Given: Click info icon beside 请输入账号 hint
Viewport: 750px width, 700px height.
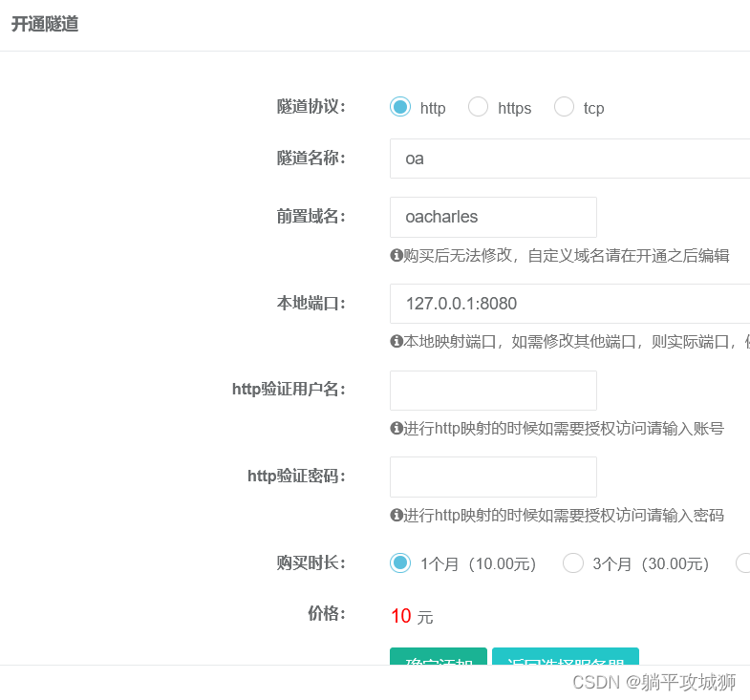Looking at the screenshot, I should tap(396, 428).
